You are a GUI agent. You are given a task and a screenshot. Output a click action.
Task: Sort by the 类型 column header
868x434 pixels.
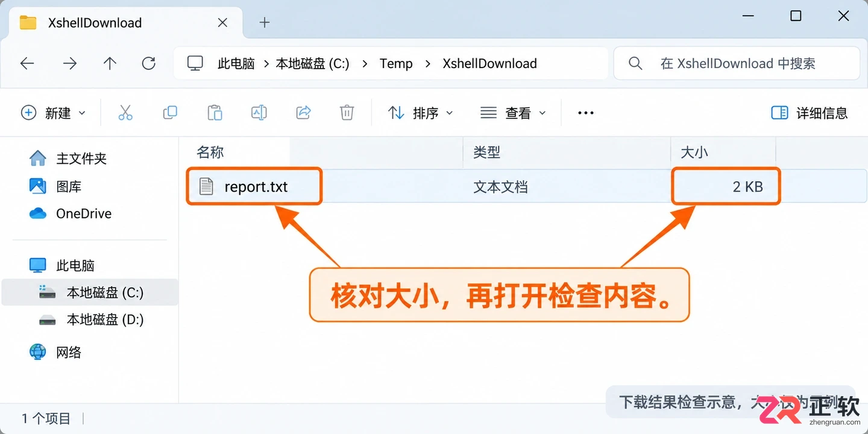coord(486,153)
